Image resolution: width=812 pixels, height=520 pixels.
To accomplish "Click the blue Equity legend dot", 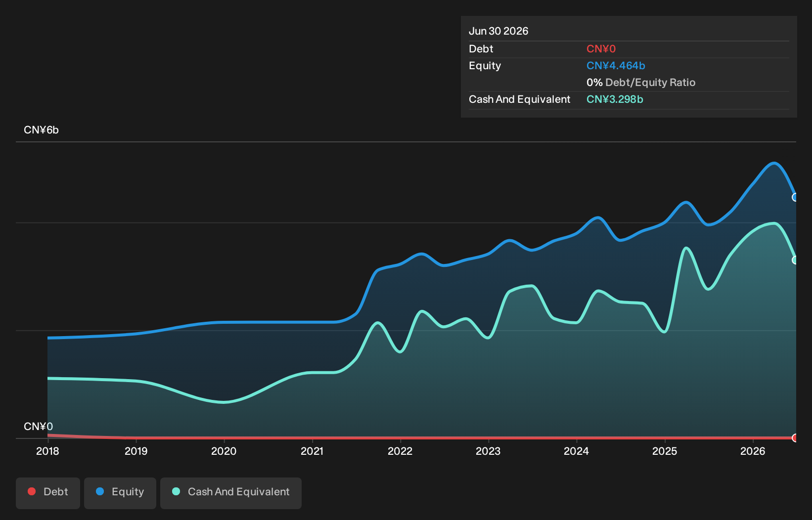I will point(100,491).
